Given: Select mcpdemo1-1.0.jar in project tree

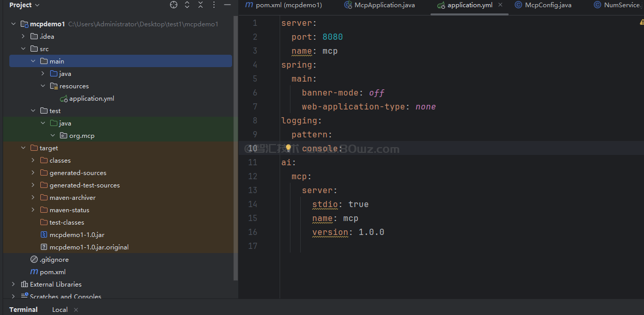Looking at the screenshot, I should (76, 235).
